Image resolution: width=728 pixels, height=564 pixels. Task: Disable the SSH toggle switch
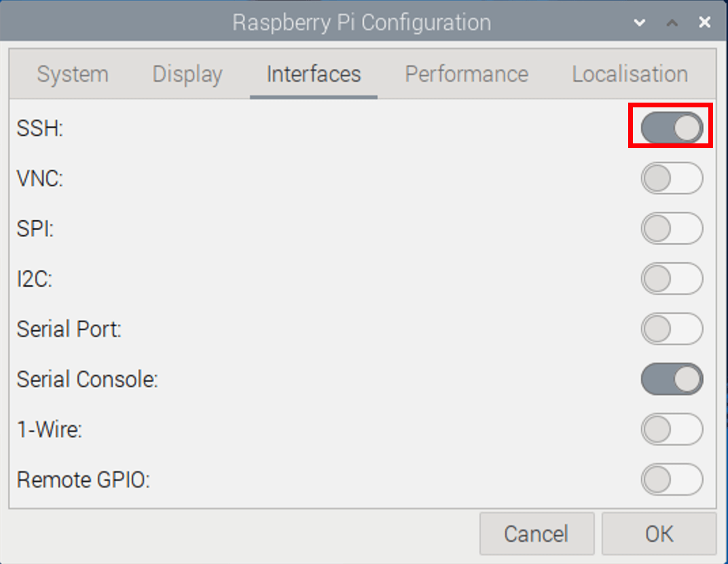(x=672, y=128)
